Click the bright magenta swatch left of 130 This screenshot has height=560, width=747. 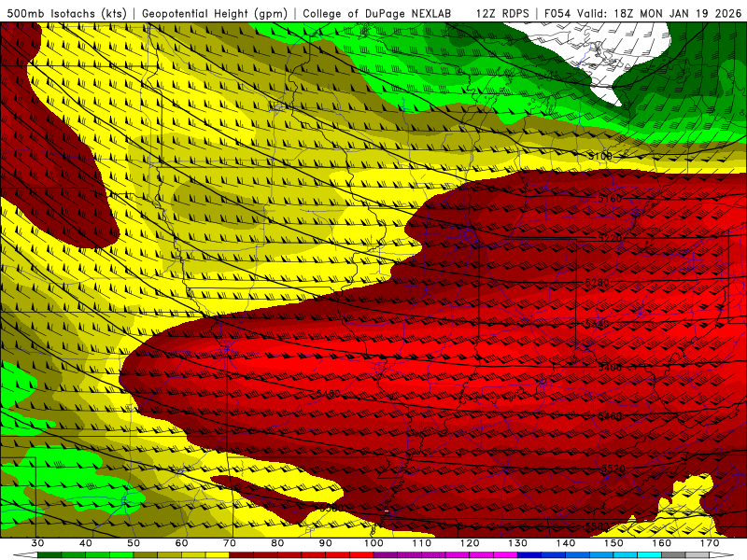pyautogui.click(x=505, y=555)
